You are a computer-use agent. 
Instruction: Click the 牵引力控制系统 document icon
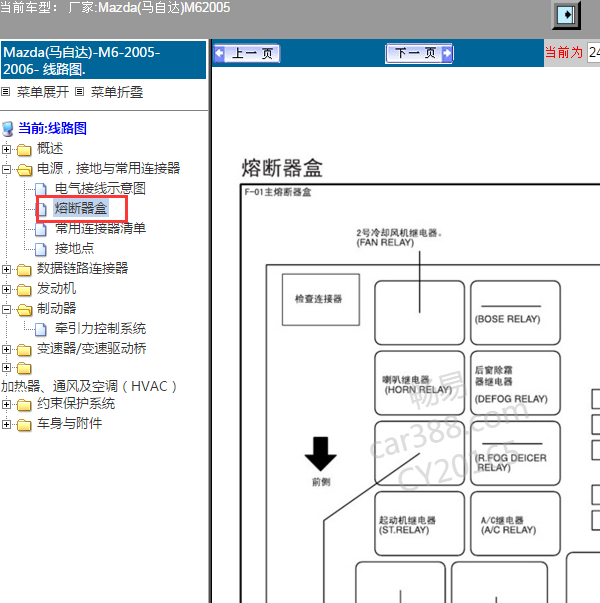[41, 329]
